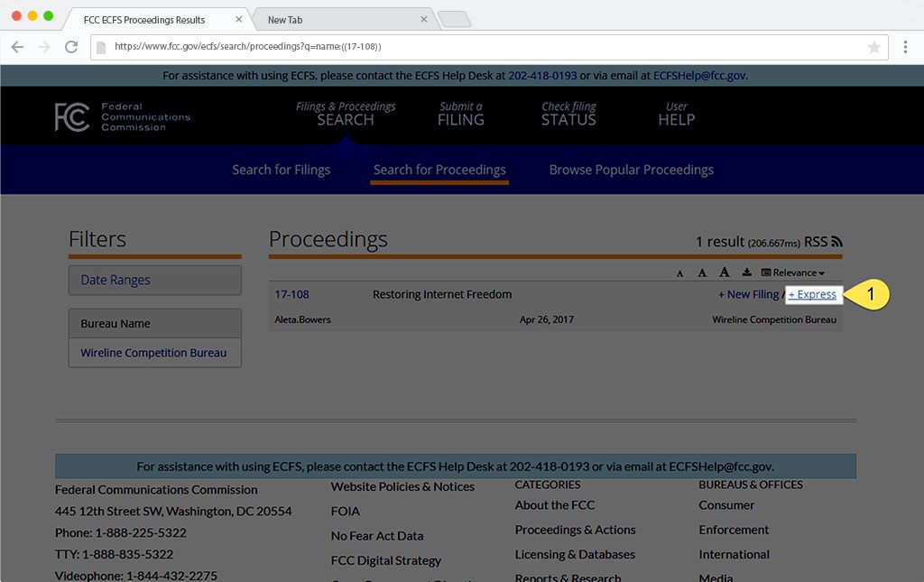
Task: Click TTY: 1-888-835-5322 footer text
Action: (114, 554)
